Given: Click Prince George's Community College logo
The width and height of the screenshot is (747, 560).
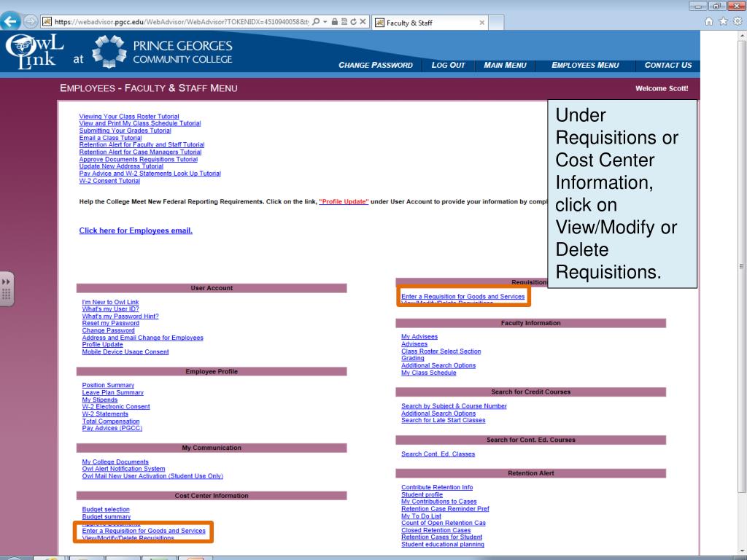Looking at the screenshot, I should pos(162,52).
